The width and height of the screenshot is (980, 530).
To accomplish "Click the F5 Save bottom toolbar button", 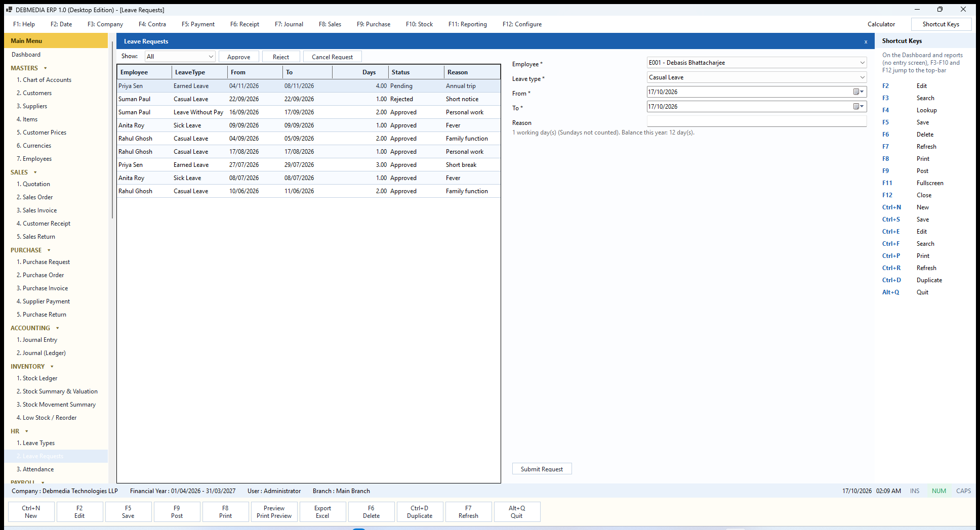I will coord(128,512).
